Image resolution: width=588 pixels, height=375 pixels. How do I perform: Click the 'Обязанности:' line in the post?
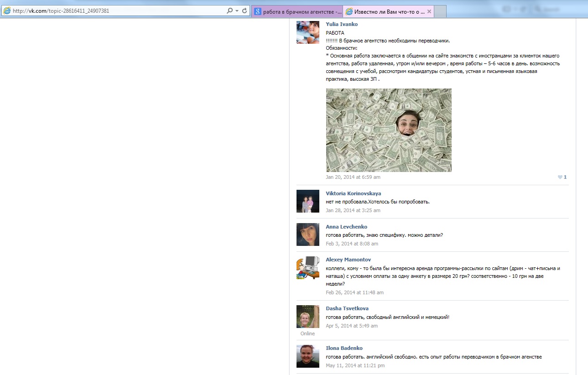(x=342, y=48)
